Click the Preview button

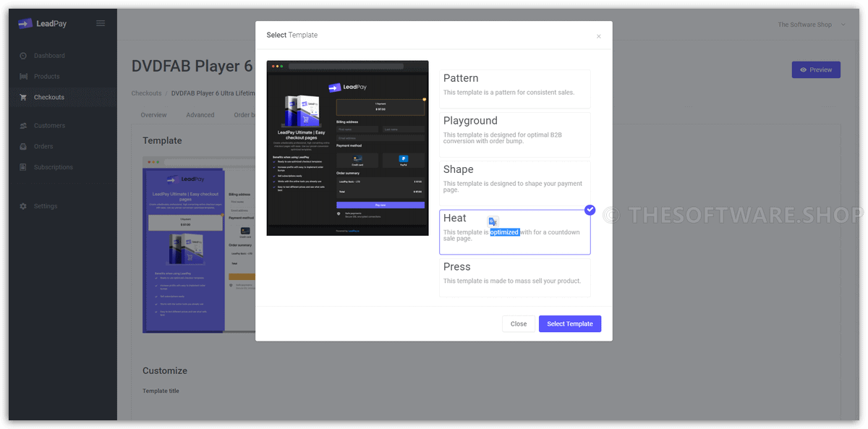[816, 70]
